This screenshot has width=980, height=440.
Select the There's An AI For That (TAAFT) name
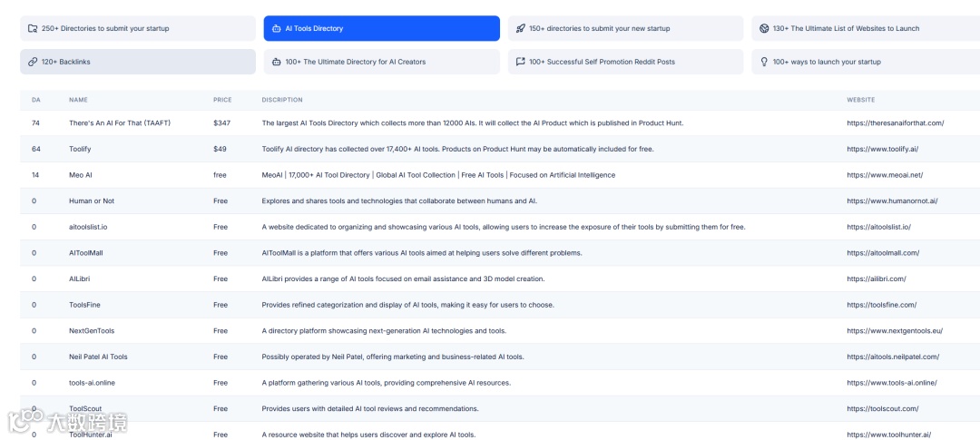coord(120,123)
